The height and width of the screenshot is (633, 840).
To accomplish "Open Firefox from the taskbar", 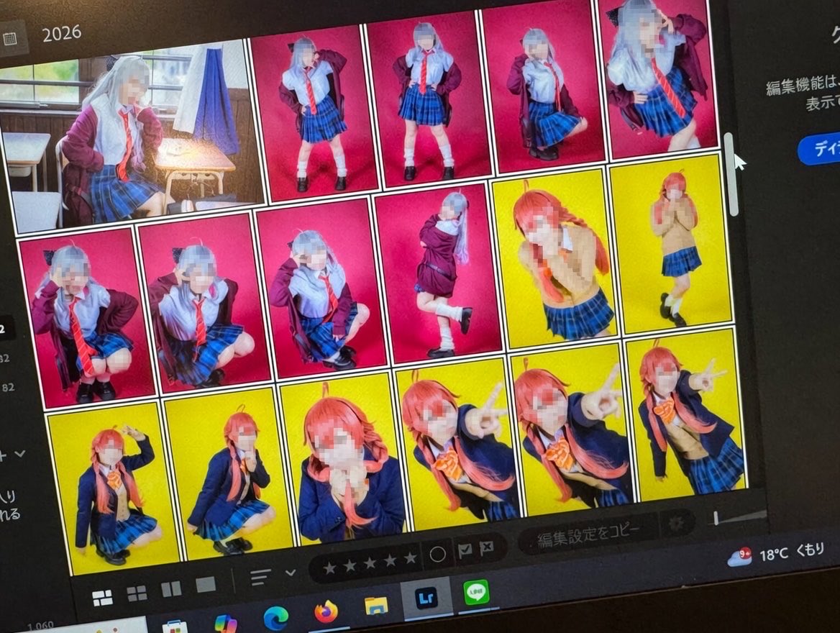I will [326, 611].
